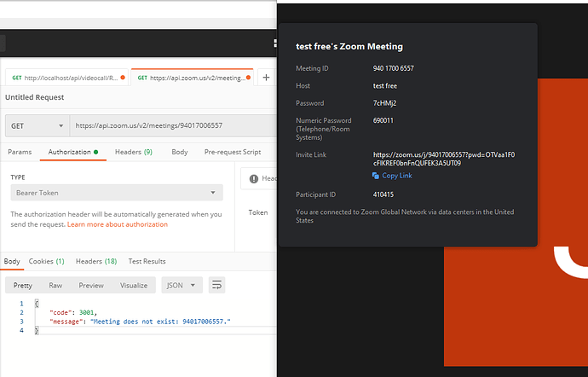Select Raw response view
Screen dimensions: 588x377
coord(55,286)
